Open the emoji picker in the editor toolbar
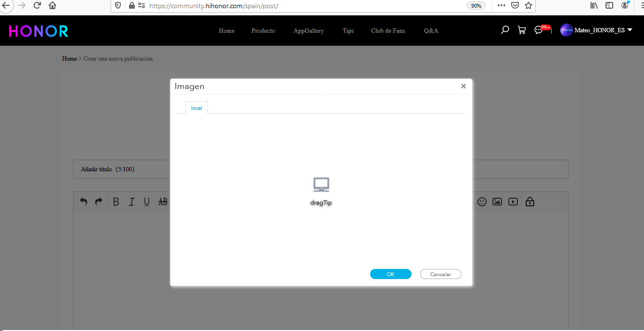This screenshot has height=331, width=644. 482,202
